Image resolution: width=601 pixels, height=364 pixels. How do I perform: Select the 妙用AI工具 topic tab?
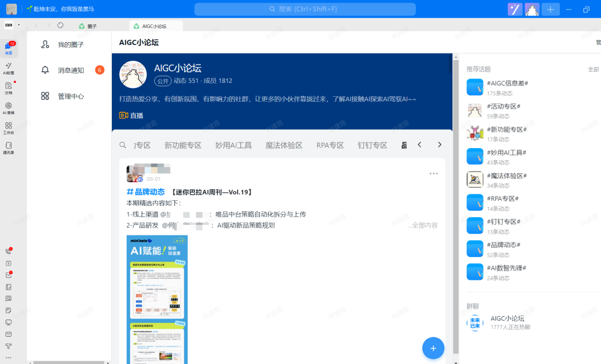click(x=233, y=145)
